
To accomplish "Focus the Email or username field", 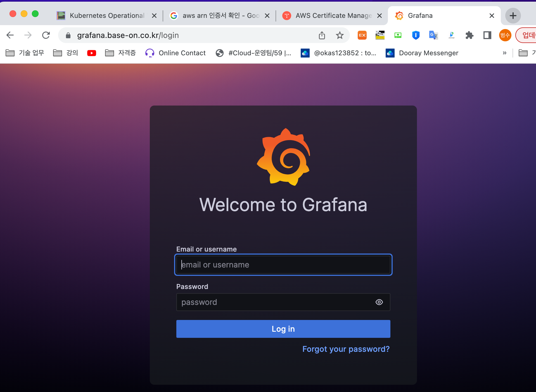I will coord(283,265).
